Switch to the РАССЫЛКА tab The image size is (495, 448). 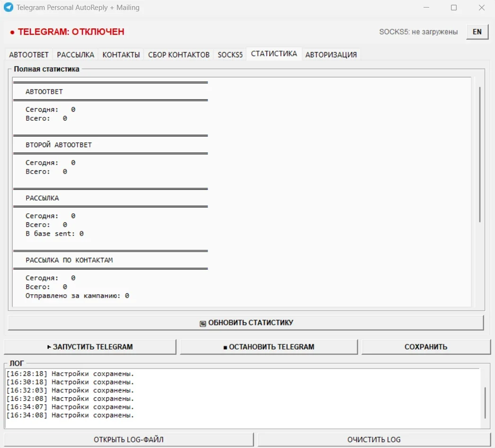[75, 54]
